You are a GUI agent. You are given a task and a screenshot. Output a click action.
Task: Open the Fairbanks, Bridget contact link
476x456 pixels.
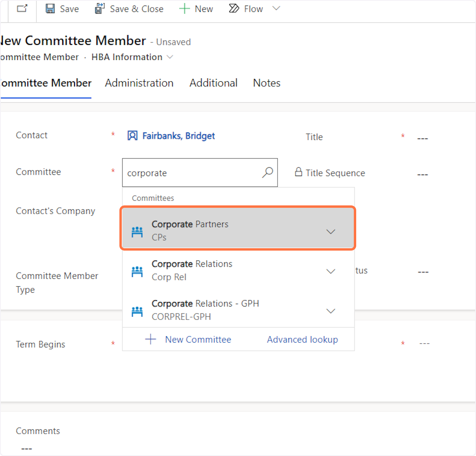[178, 136]
